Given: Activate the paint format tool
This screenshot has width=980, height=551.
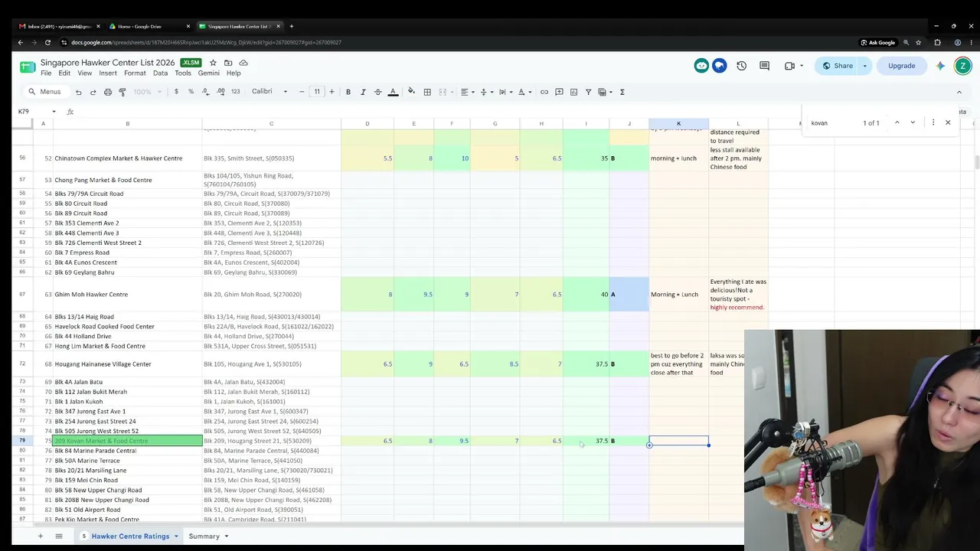Looking at the screenshot, I should pos(122,92).
